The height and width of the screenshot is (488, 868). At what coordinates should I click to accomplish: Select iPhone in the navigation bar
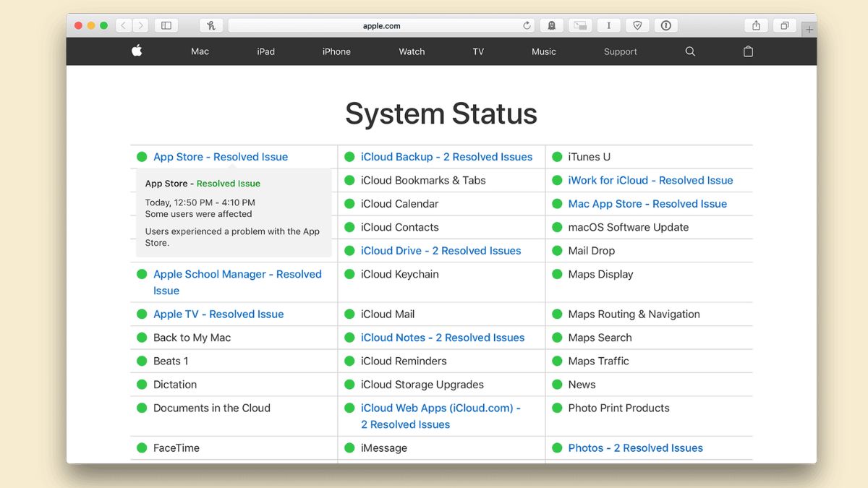point(336,51)
